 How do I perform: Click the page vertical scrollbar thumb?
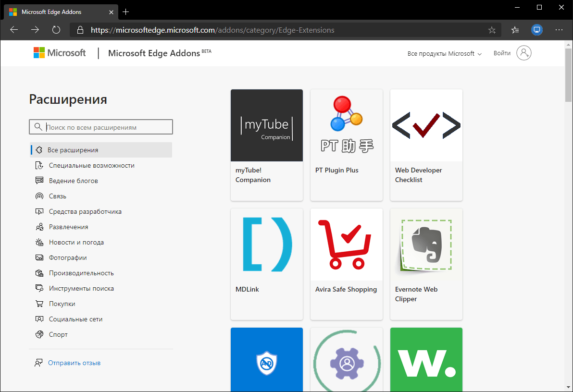[568, 75]
